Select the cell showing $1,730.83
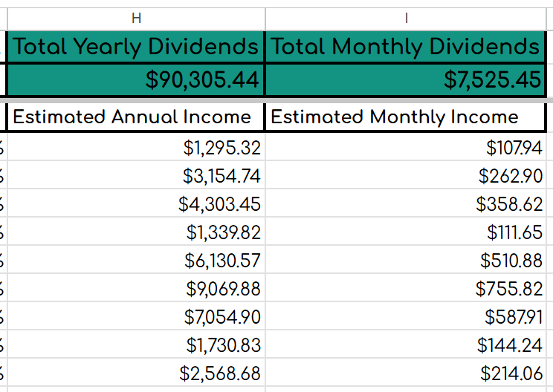The height and width of the screenshot is (392, 553). [136, 344]
